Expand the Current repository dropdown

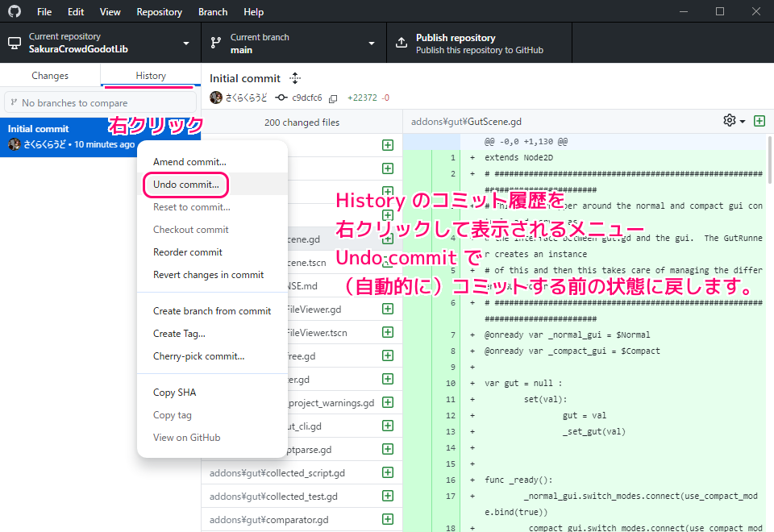pos(100,43)
